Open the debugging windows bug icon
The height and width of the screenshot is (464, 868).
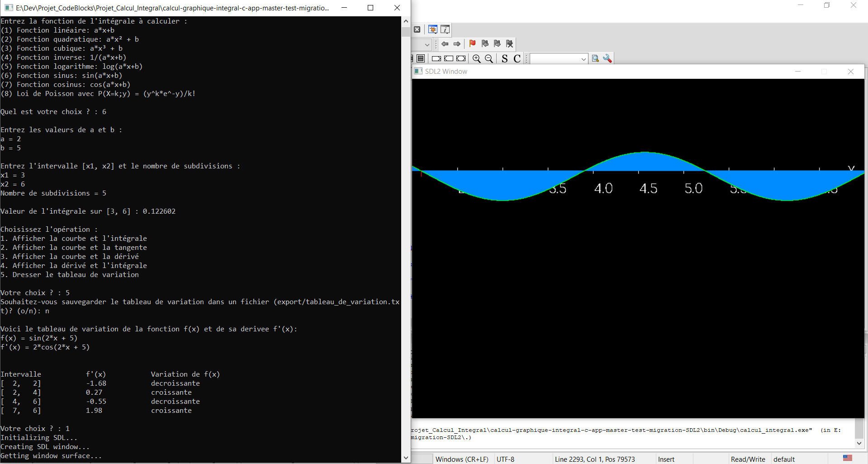433,29
